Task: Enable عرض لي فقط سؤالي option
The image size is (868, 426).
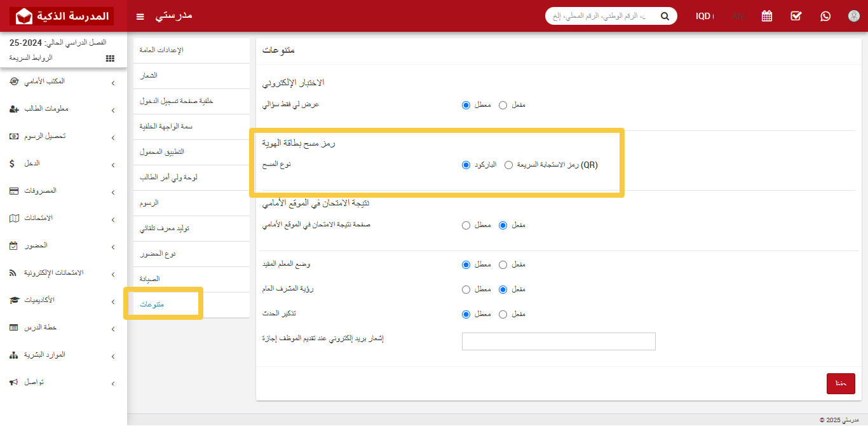Action: (x=503, y=104)
